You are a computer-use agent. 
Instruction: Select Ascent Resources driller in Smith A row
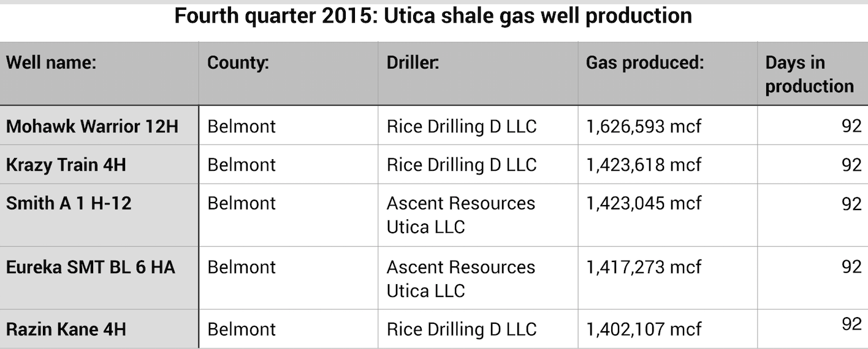460,215
